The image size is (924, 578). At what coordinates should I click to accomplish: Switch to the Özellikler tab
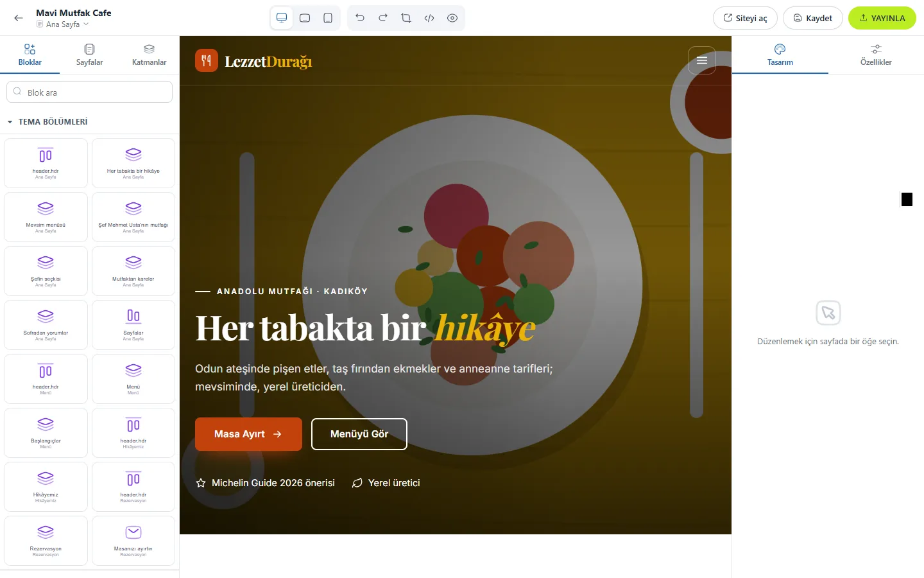(x=876, y=55)
